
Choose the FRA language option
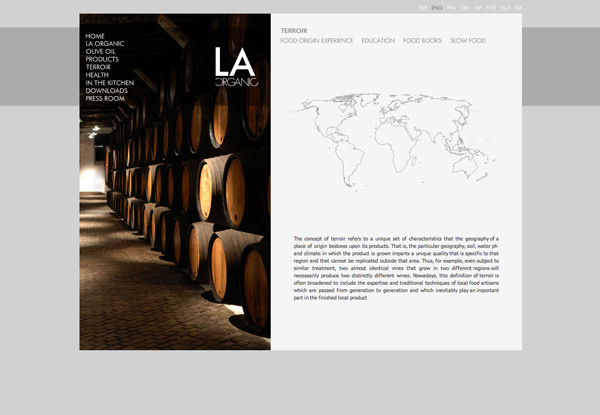[451, 8]
